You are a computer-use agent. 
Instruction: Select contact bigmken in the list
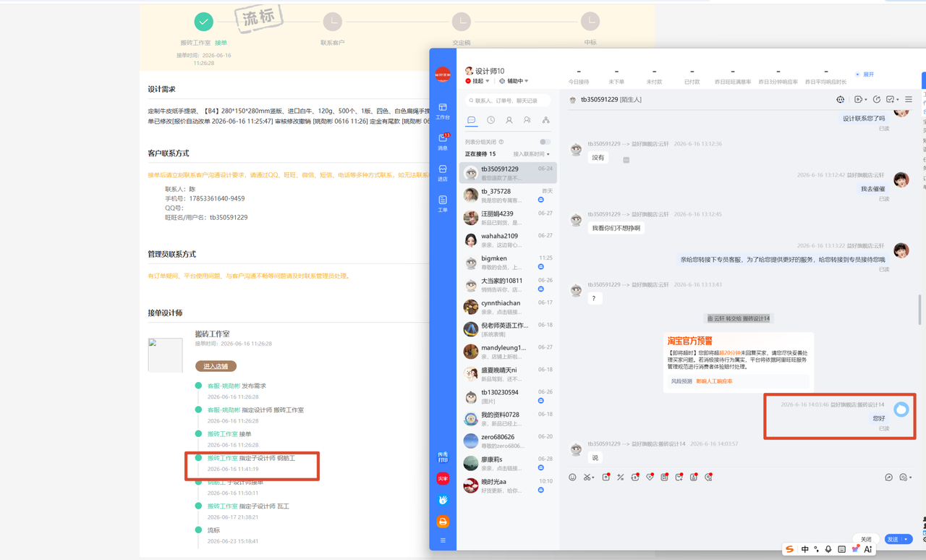pos(508,263)
